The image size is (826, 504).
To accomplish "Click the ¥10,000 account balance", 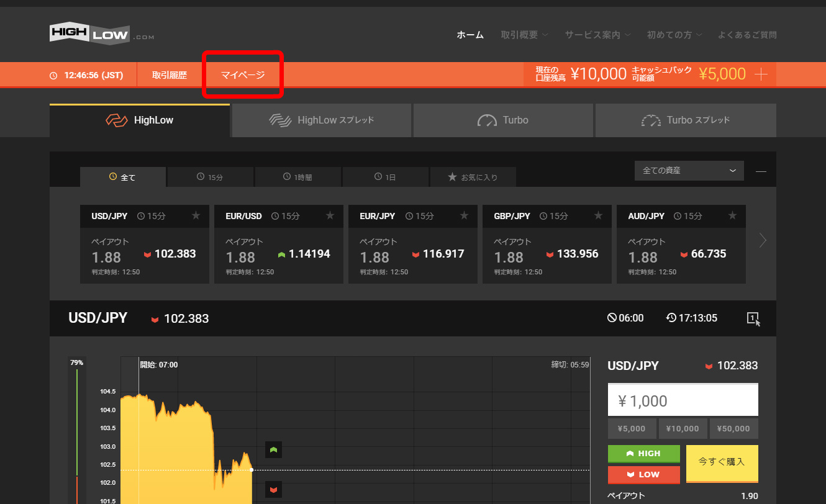I will click(x=598, y=74).
